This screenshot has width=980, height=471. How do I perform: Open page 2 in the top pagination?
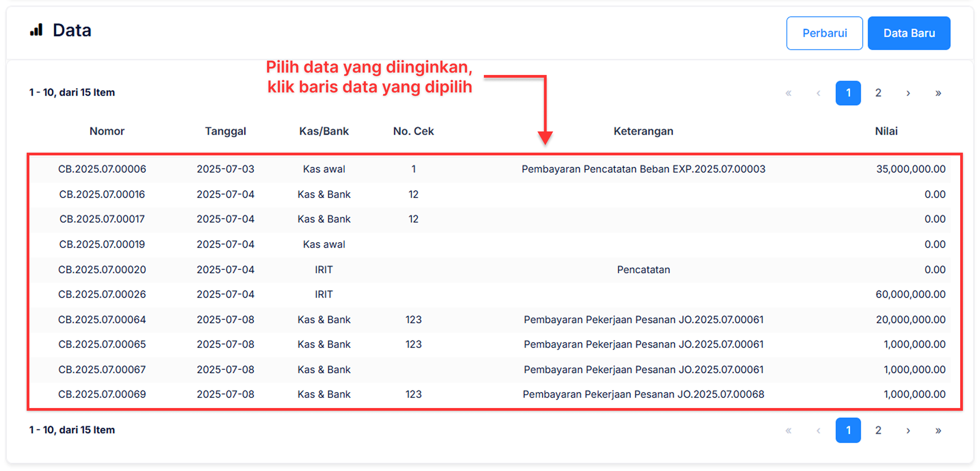pyautogui.click(x=878, y=92)
